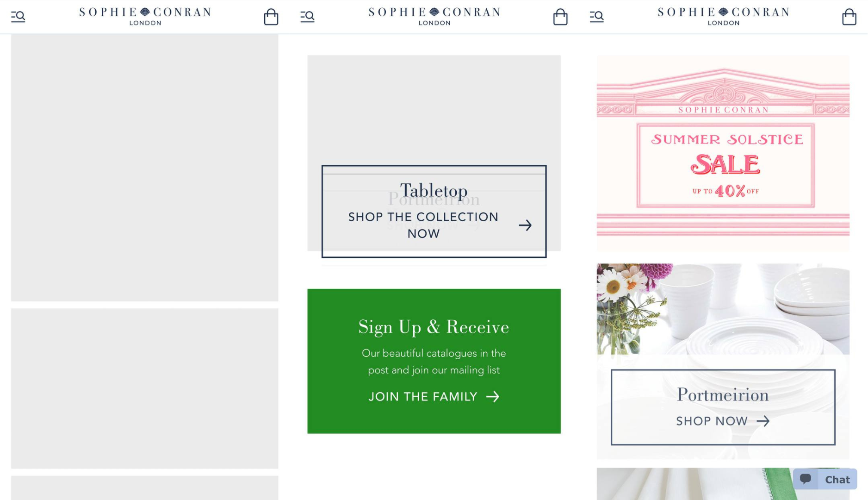Click Shop Now under Portmeirion
This screenshot has width=868, height=500.
coord(712,421)
